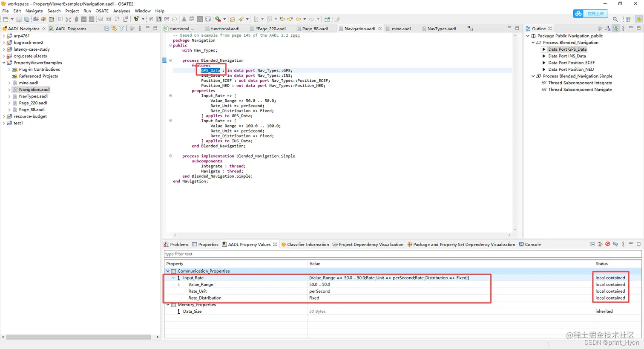Expand the arp4761 project
Screen dimensions: 644x349
click(4, 36)
